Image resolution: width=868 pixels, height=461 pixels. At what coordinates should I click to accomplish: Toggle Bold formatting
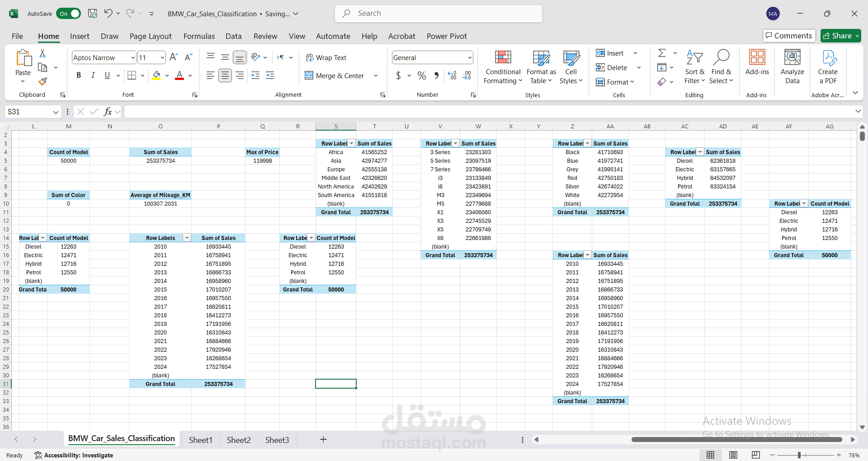coord(79,75)
